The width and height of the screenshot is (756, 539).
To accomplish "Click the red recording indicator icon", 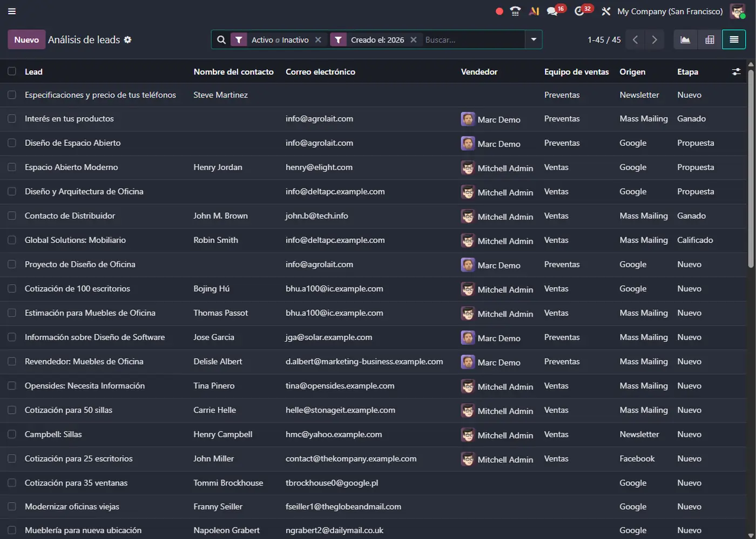I will tap(499, 11).
